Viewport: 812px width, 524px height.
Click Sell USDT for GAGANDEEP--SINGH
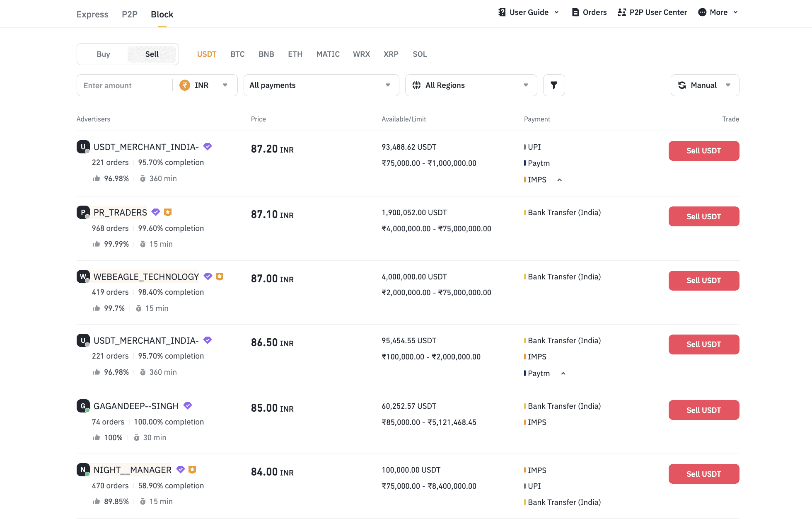click(703, 410)
